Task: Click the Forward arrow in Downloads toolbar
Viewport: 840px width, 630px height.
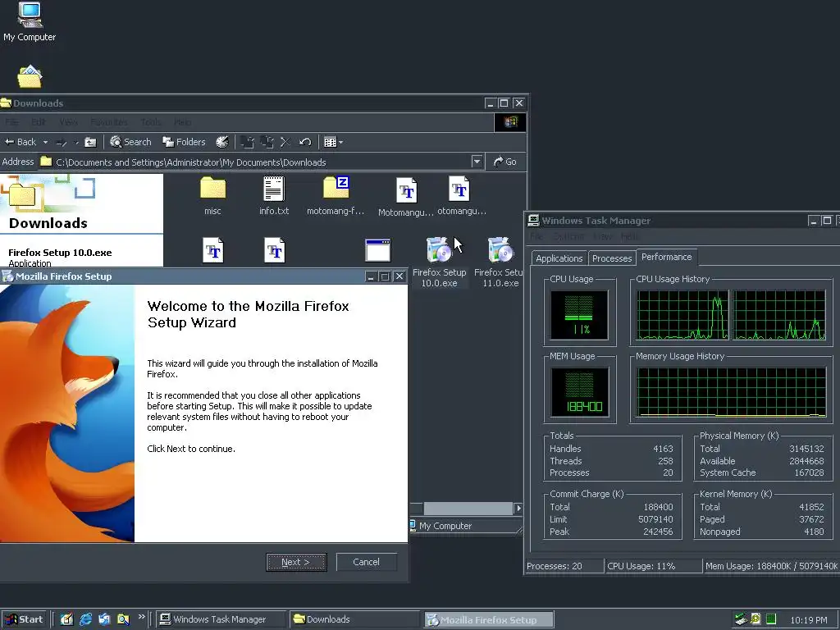Action: point(62,142)
